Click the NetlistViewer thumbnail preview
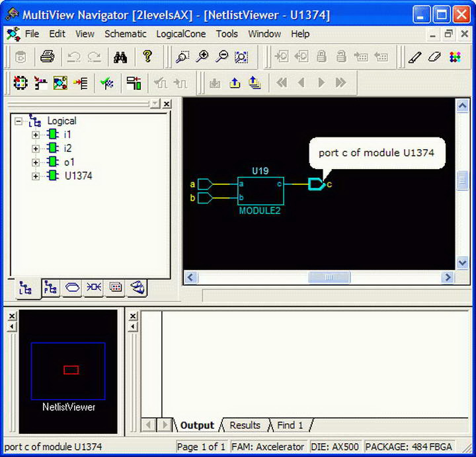Image resolution: width=476 pixels, height=457 pixels. click(x=68, y=371)
